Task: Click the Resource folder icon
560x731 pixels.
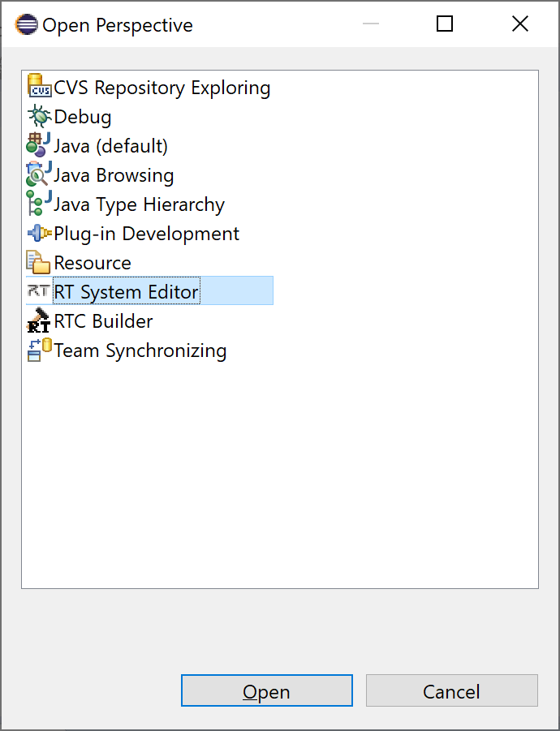Action: (x=39, y=263)
